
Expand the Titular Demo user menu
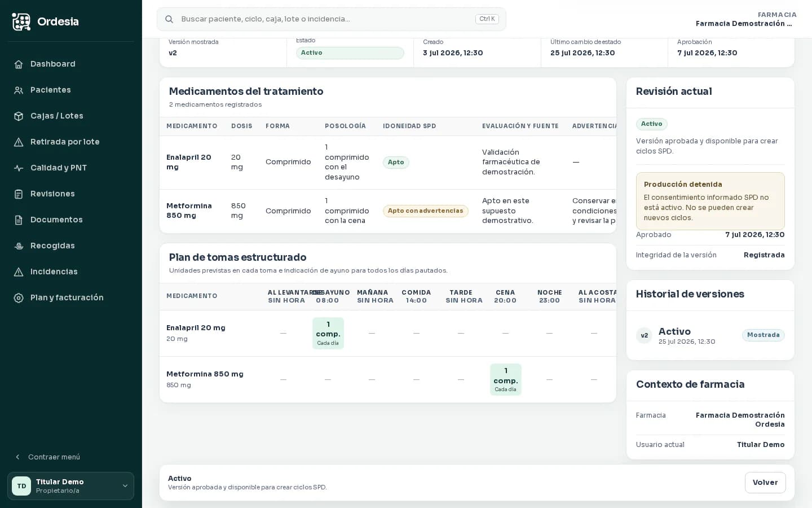point(70,486)
